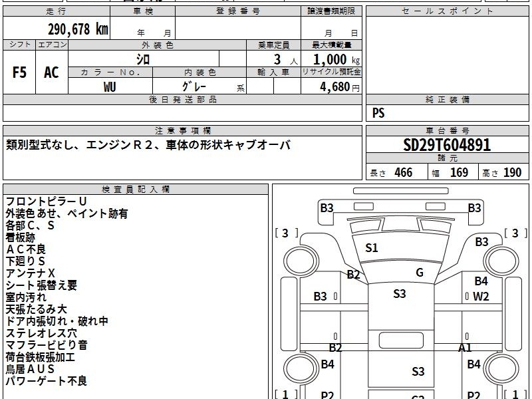
Task: Click the shift value F5
Action: coord(19,72)
